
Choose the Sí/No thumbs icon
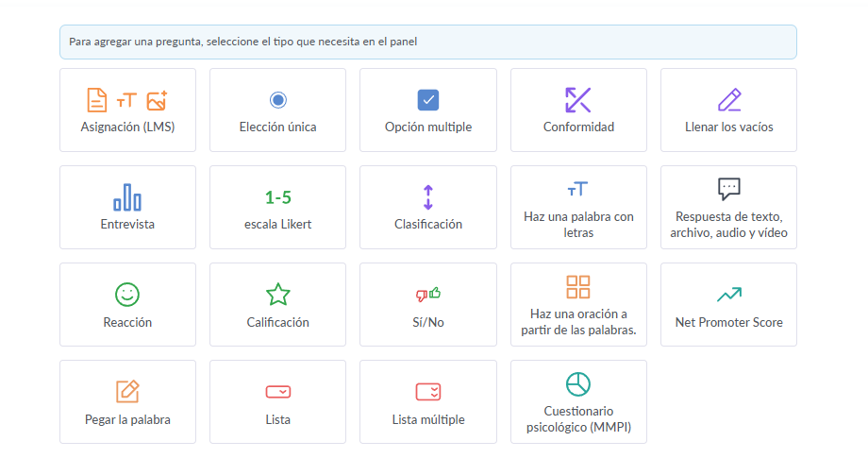[428, 295]
